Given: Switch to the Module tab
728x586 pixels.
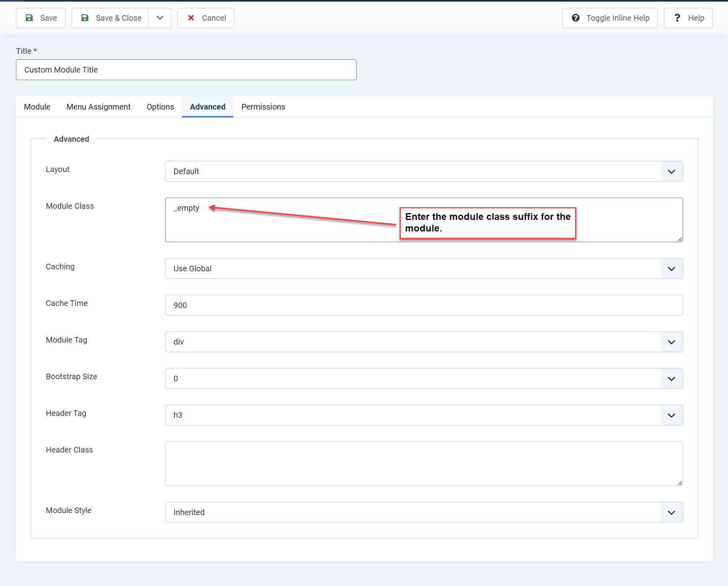Looking at the screenshot, I should click(x=37, y=107).
